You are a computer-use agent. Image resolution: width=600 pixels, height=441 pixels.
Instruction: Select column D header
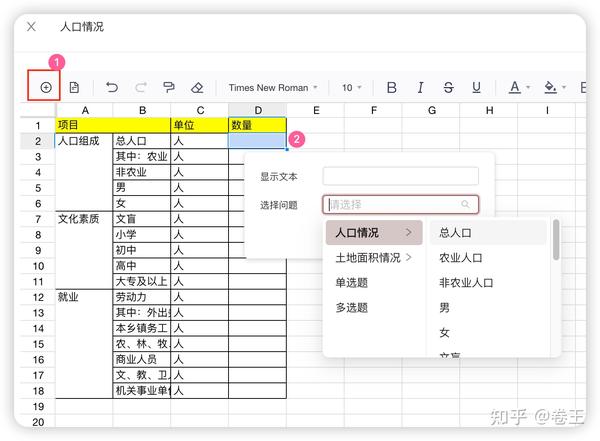(258, 111)
